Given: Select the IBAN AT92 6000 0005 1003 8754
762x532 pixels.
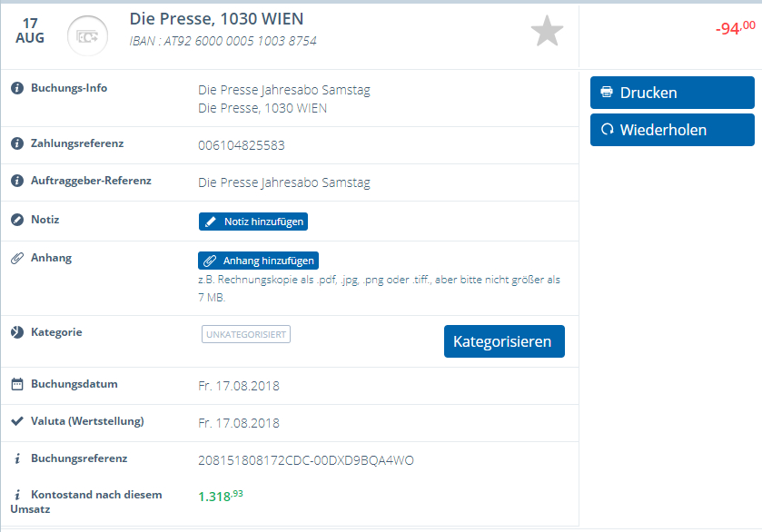Looking at the screenshot, I should pyautogui.click(x=223, y=41).
